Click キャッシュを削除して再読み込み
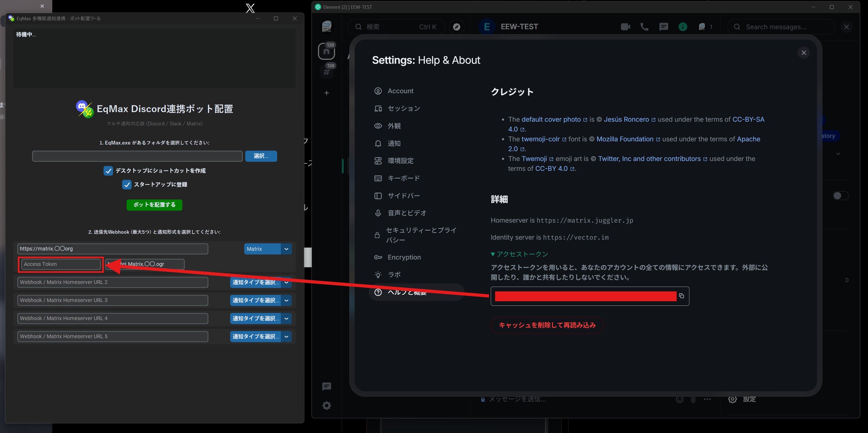Screen dimensions: 868x433 point(547,325)
